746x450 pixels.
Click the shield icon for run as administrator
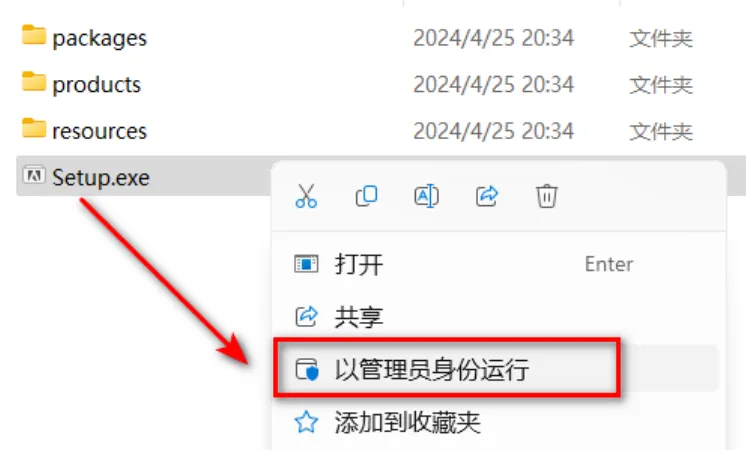307,369
